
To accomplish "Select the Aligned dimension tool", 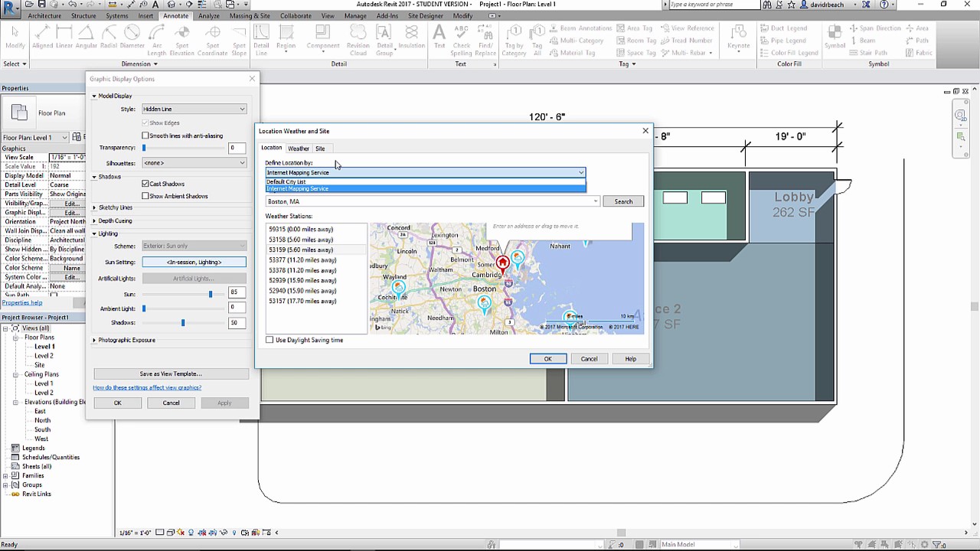I will (42, 38).
